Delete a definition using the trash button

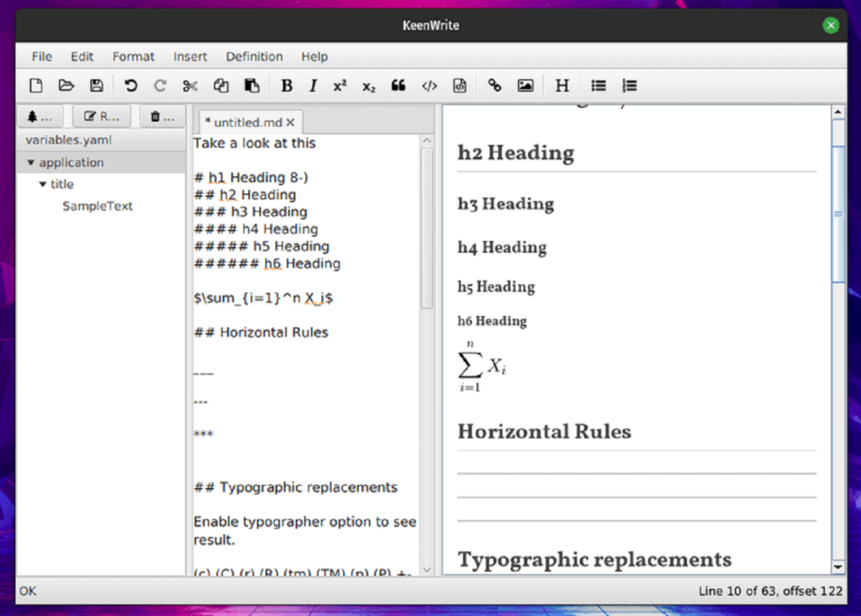pyautogui.click(x=161, y=115)
